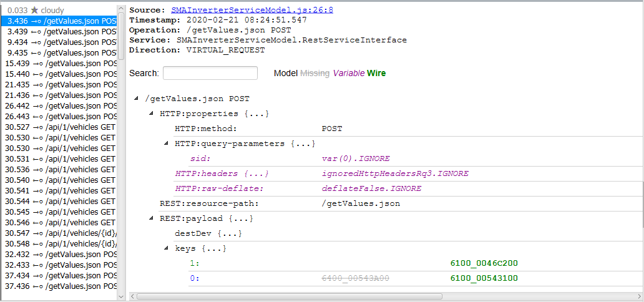Select the sid query parameter row
This screenshot has width=644, height=302.
[x=416, y=158]
